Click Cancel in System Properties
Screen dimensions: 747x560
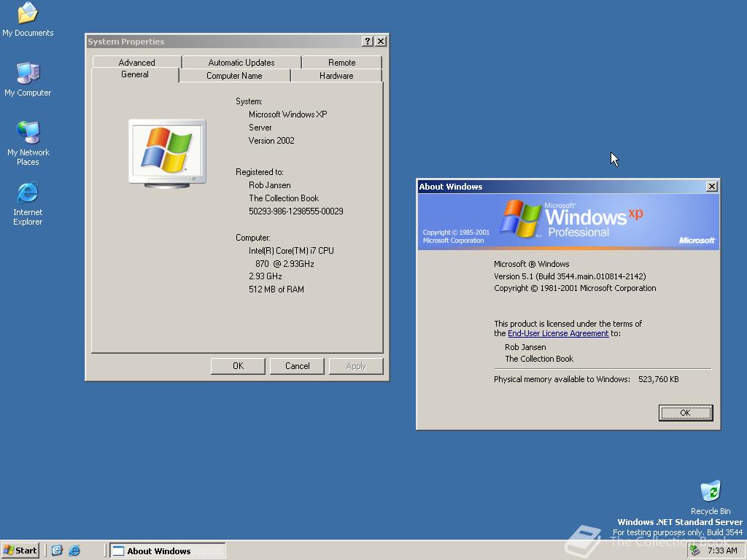[x=298, y=366]
